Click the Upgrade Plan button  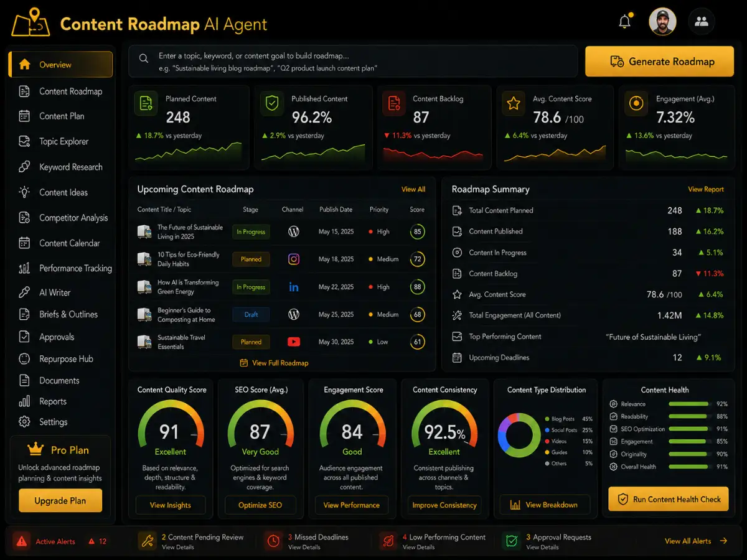tap(60, 501)
